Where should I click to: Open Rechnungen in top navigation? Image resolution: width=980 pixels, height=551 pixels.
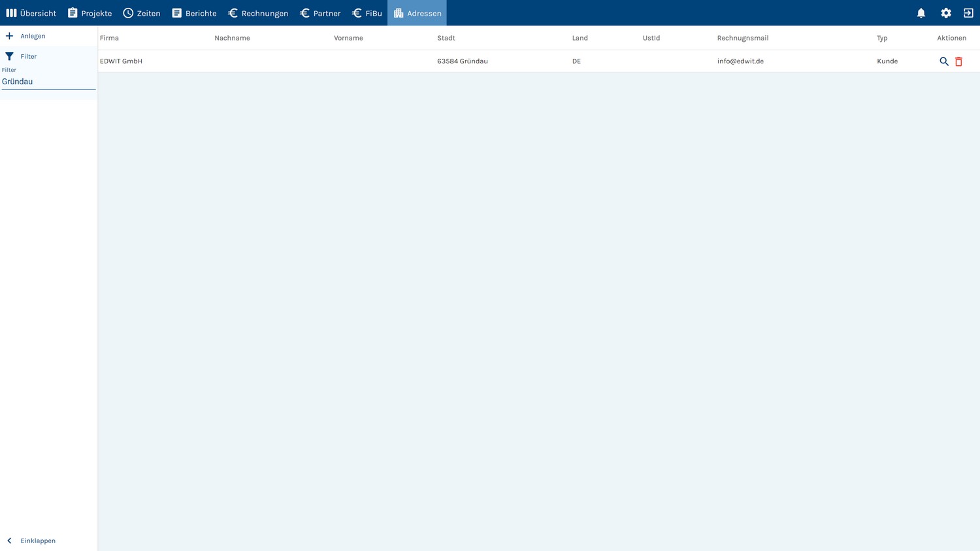point(258,13)
